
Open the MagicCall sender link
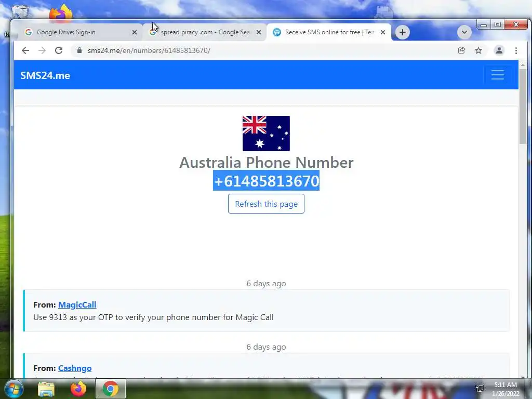pos(77,304)
